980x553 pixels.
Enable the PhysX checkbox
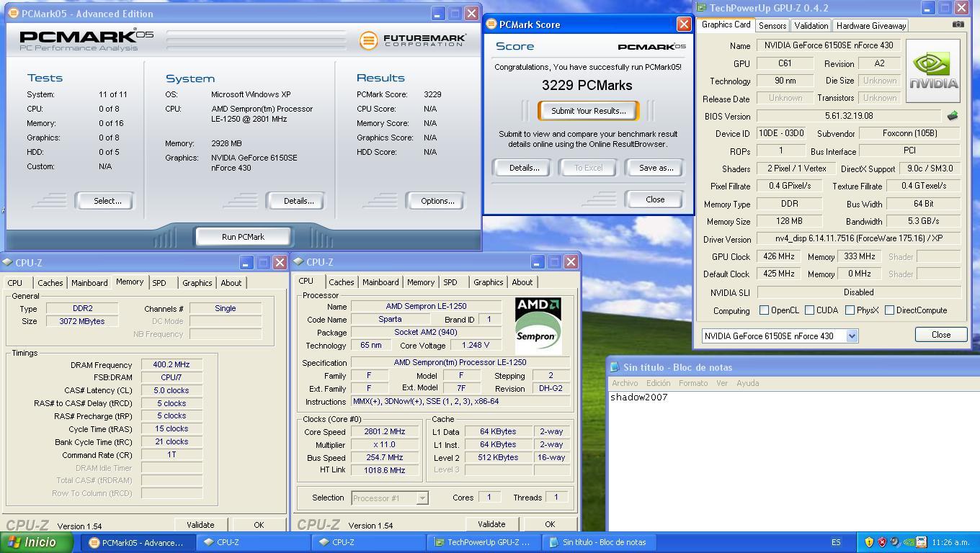(x=850, y=310)
